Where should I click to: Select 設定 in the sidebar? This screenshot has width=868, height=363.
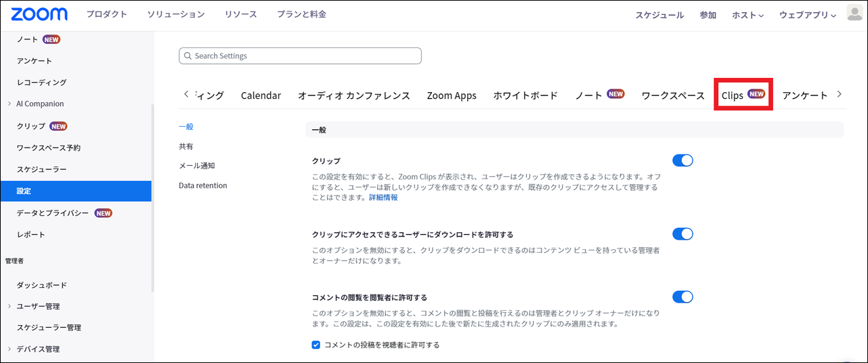tap(76, 191)
